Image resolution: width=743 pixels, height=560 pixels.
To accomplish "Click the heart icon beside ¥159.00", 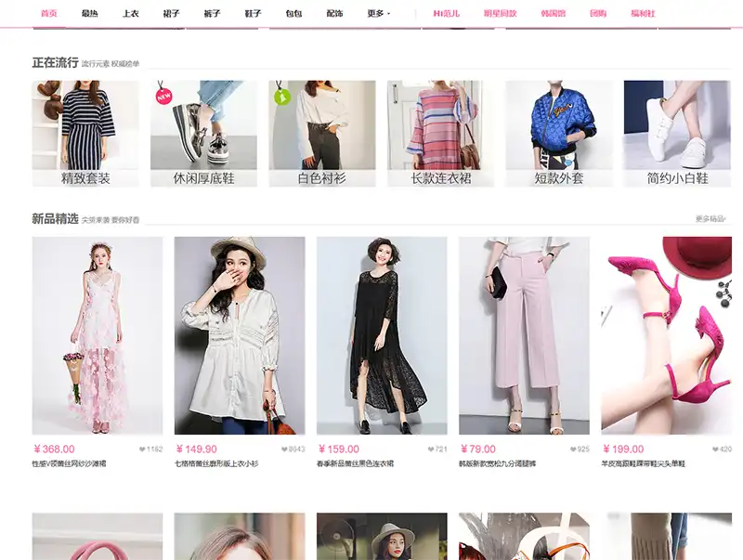I will click(427, 449).
